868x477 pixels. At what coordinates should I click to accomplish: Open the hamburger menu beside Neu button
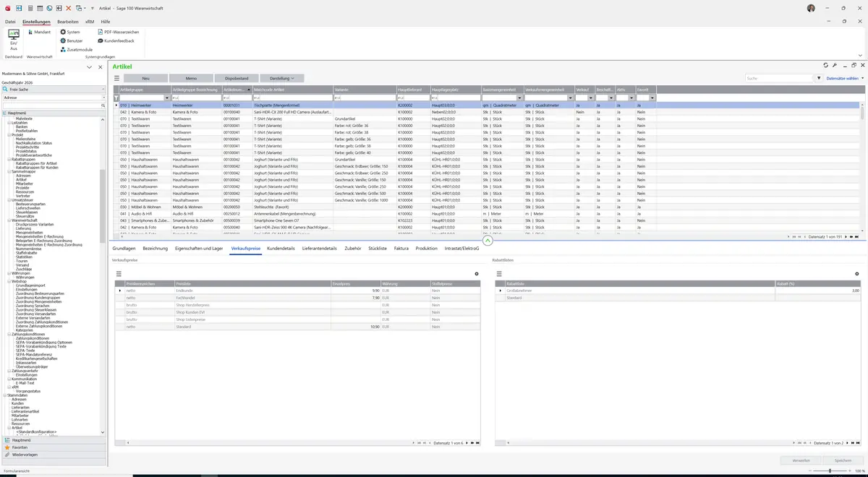tap(116, 78)
